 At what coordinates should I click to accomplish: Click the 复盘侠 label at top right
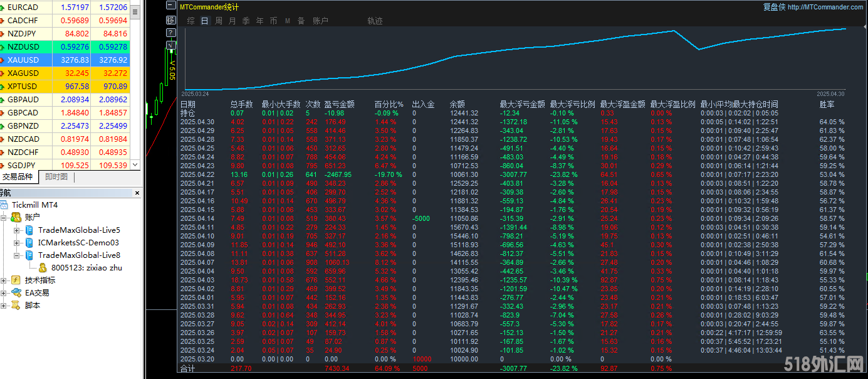[774, 8]
